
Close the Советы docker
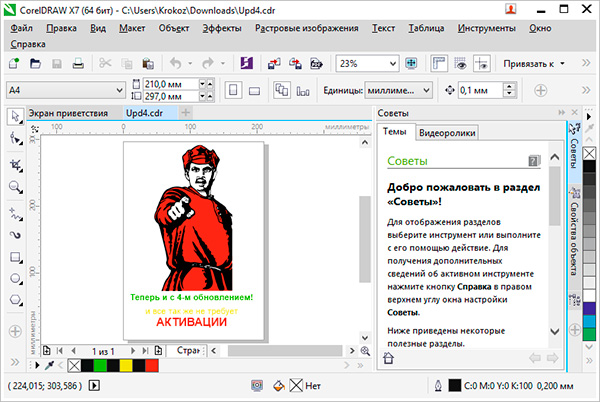575,112
